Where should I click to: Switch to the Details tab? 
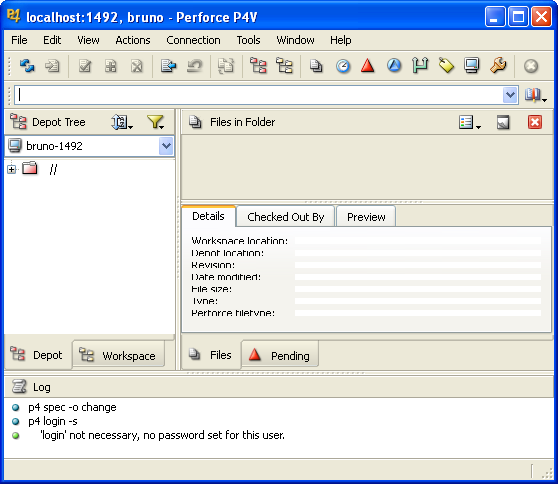point(209,216)
